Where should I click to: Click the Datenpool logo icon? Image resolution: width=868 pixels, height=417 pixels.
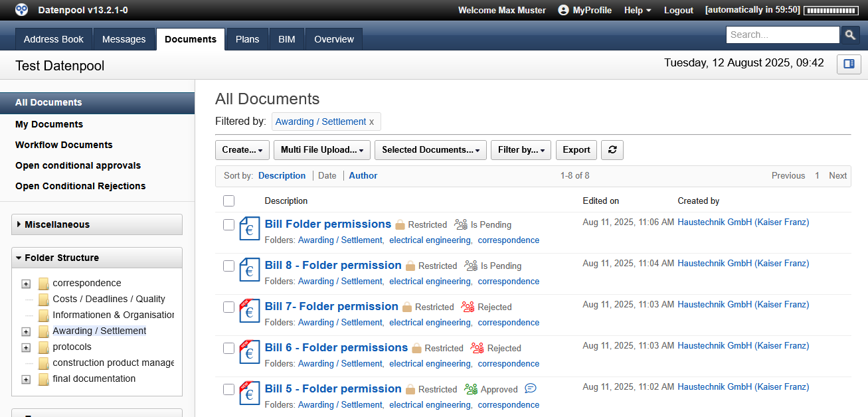[x=22, y=10]
